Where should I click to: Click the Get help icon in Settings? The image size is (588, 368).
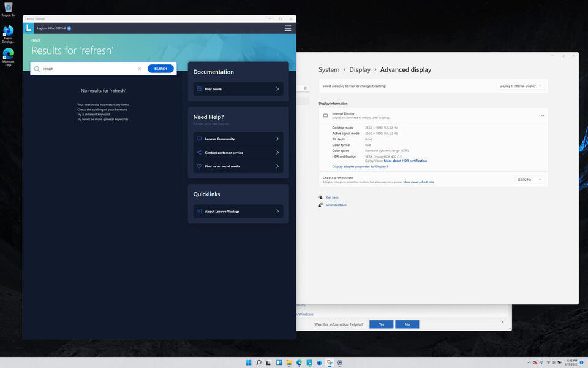coord(320,197)
